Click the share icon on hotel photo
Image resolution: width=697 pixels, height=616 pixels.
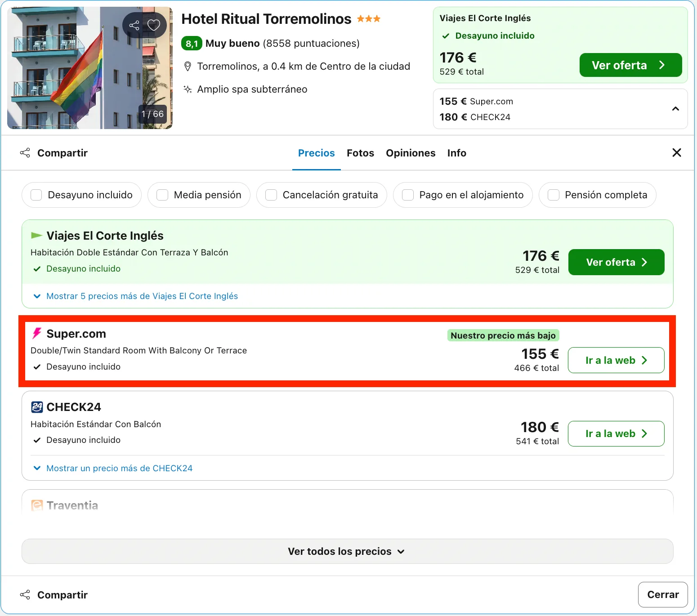click(x=134, y=25)
